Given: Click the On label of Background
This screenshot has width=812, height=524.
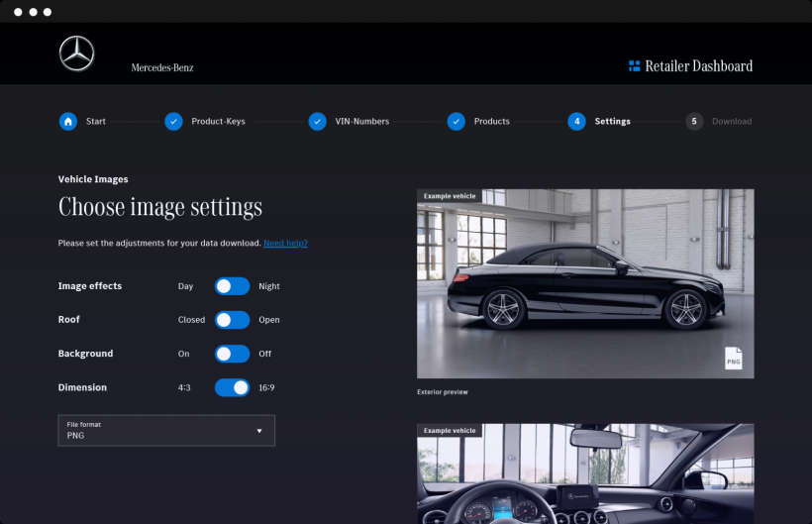Looking at the screenshot, I should (x=184, y=354).
